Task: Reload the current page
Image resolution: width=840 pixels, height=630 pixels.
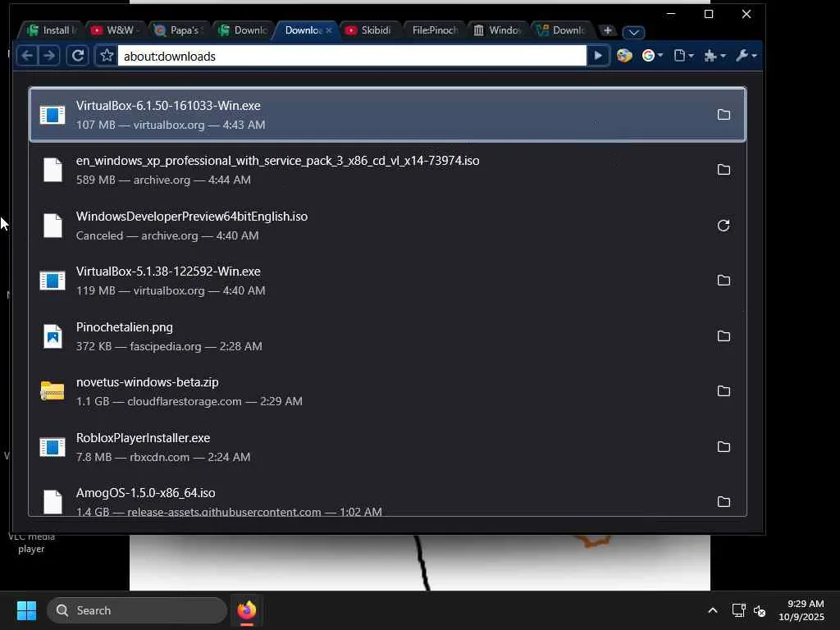Action: tap(78, 55)
